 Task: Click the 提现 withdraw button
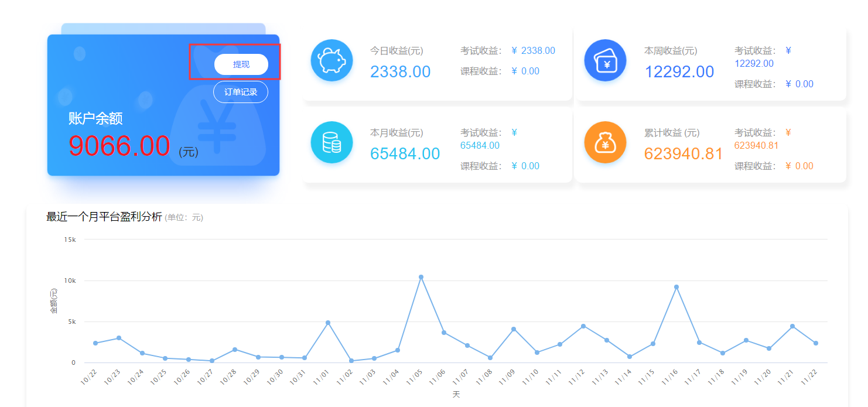241,64
